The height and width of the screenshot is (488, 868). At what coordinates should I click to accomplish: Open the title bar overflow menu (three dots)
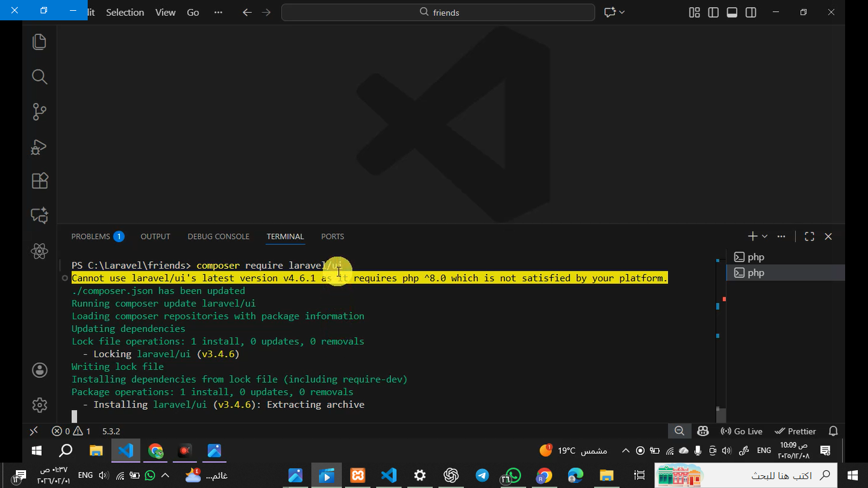(219, 13)
